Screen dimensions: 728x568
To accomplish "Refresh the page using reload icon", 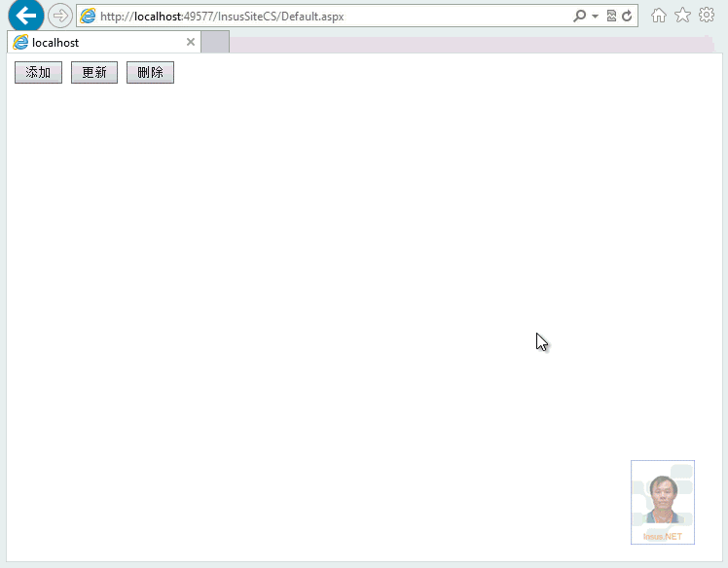I will click(627, 16).
